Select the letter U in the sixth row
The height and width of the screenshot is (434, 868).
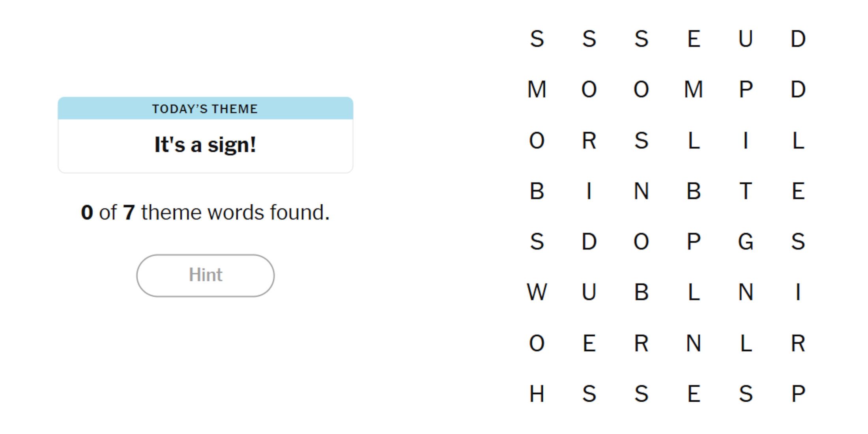[589, 292]
